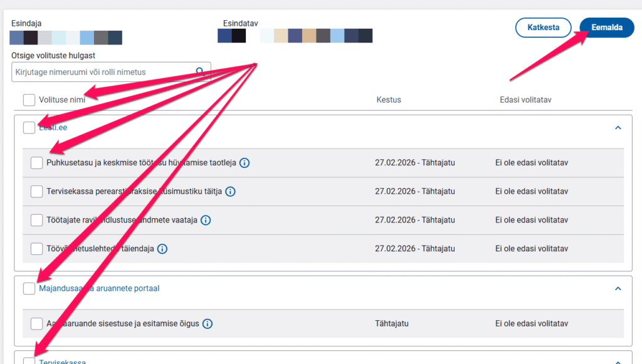Click the Eemalda button
The height and width of the screenshot is (364, 642).
click(x=606, y=28)
